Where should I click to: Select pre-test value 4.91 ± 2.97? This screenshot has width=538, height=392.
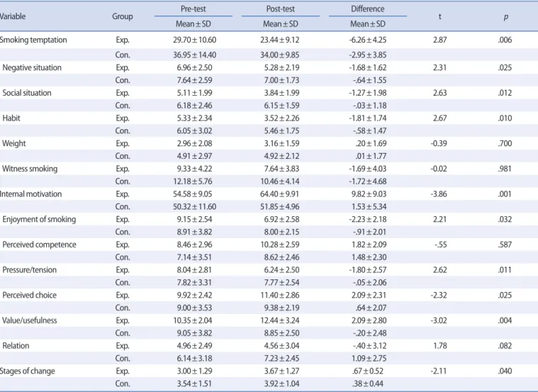coord(194,156)
